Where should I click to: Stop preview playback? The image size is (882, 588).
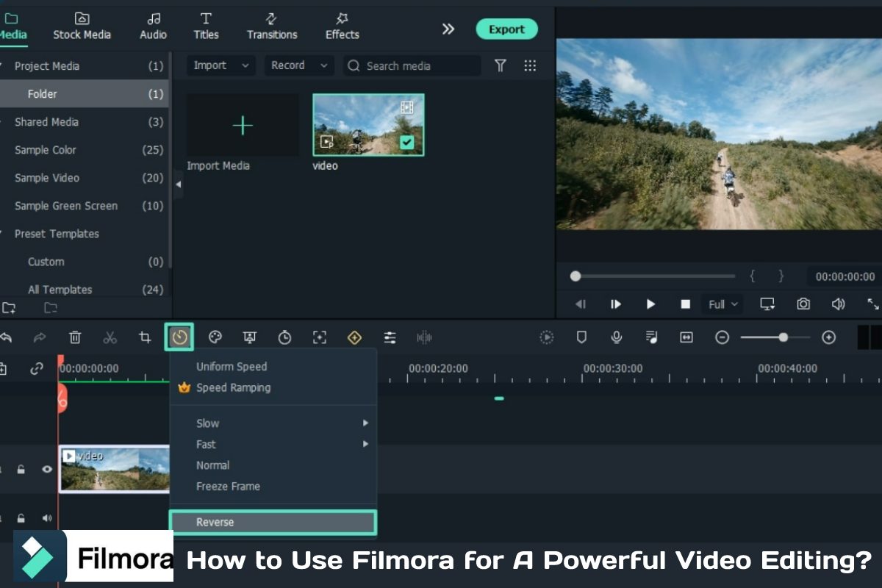[685, 304]
